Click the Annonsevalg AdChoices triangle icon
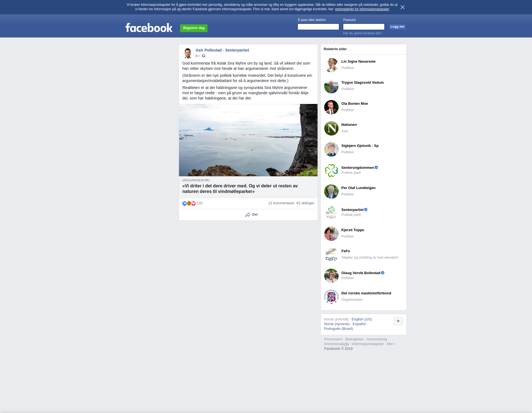The height and width of the screenshot is (413, 532). 347,344
